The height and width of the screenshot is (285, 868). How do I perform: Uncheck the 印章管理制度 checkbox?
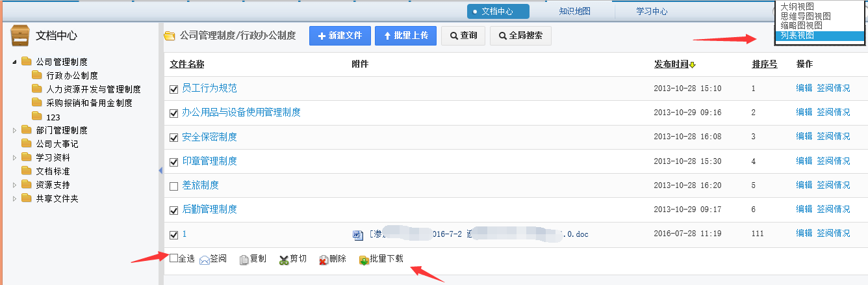click(173, 162)
